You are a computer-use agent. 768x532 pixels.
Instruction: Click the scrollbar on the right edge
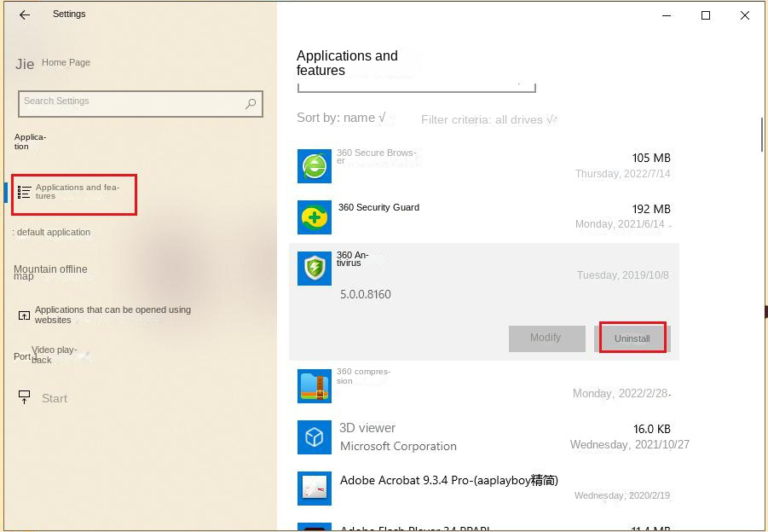(761, 135)
